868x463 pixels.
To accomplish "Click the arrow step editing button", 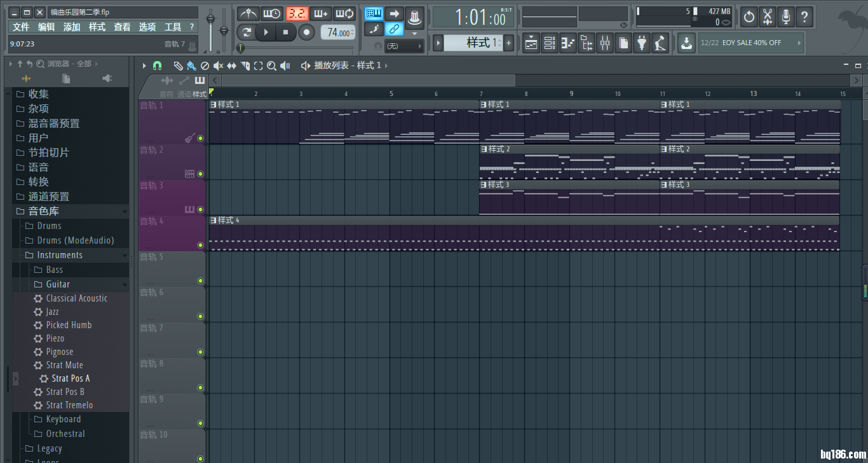I will 394,13.
